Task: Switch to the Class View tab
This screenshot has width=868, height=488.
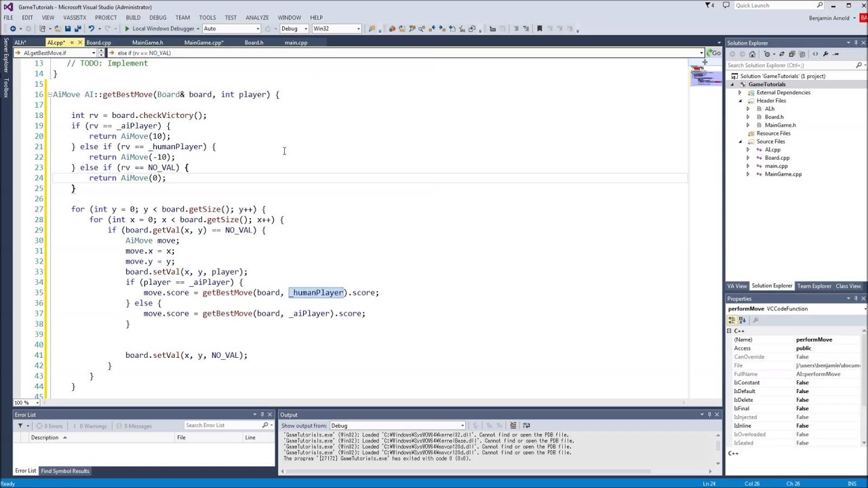Action: point(848,286)
